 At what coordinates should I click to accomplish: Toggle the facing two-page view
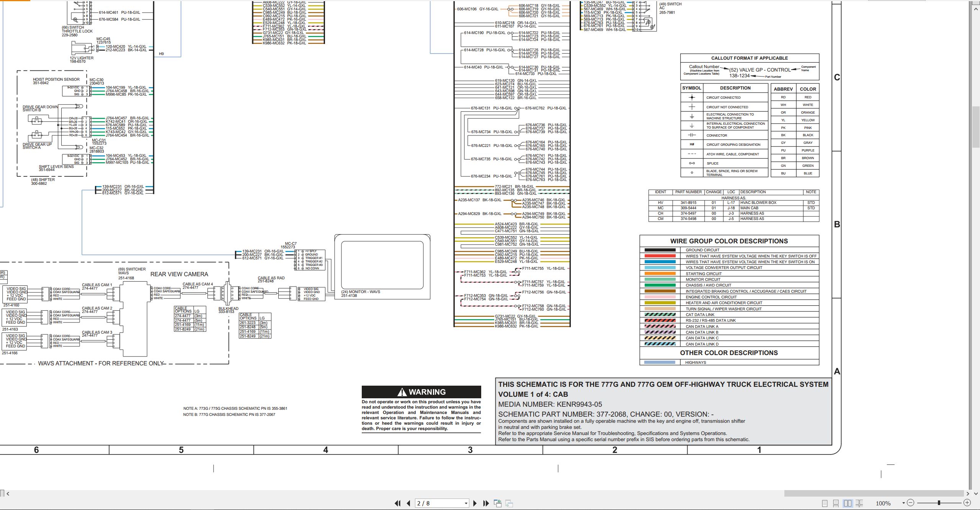[x=848, y=503]
